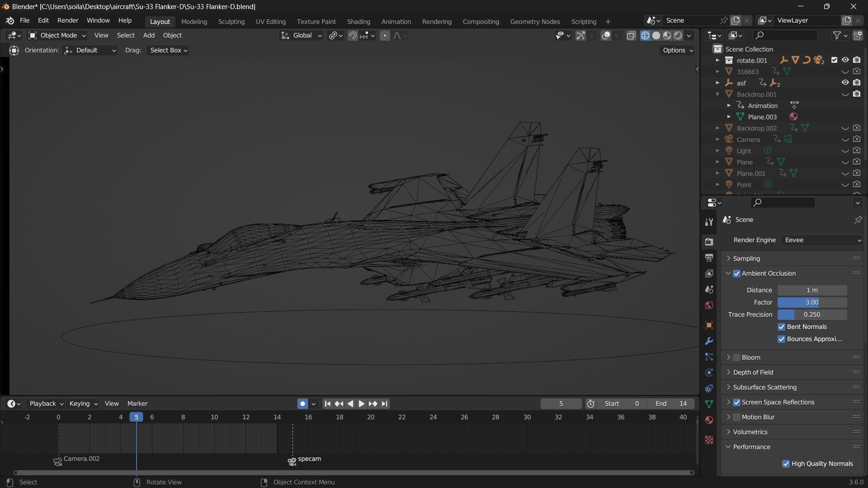The width and height of the screenshot is (868, 488).
Task: Jump to timeline end frame
Action: coord(384,404)
